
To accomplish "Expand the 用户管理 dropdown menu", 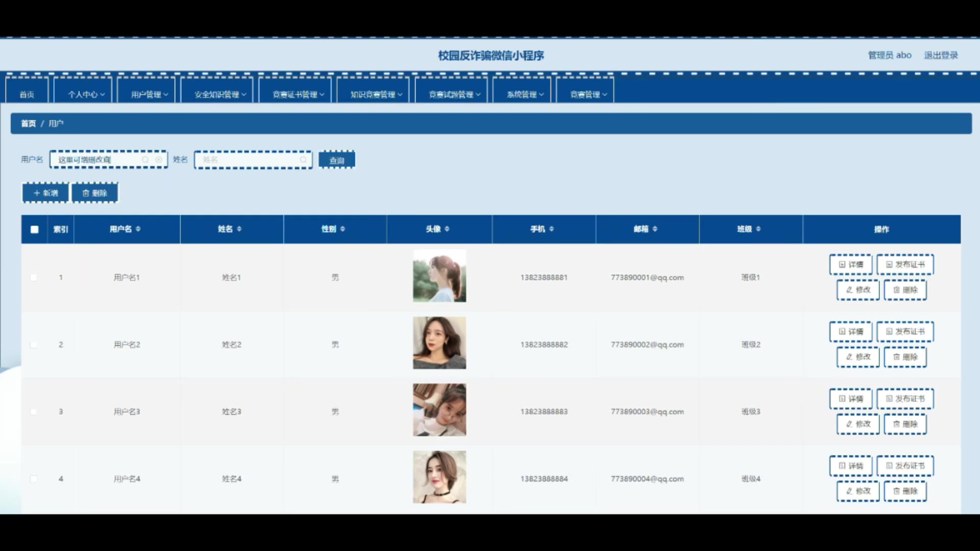I will [149, 94].
